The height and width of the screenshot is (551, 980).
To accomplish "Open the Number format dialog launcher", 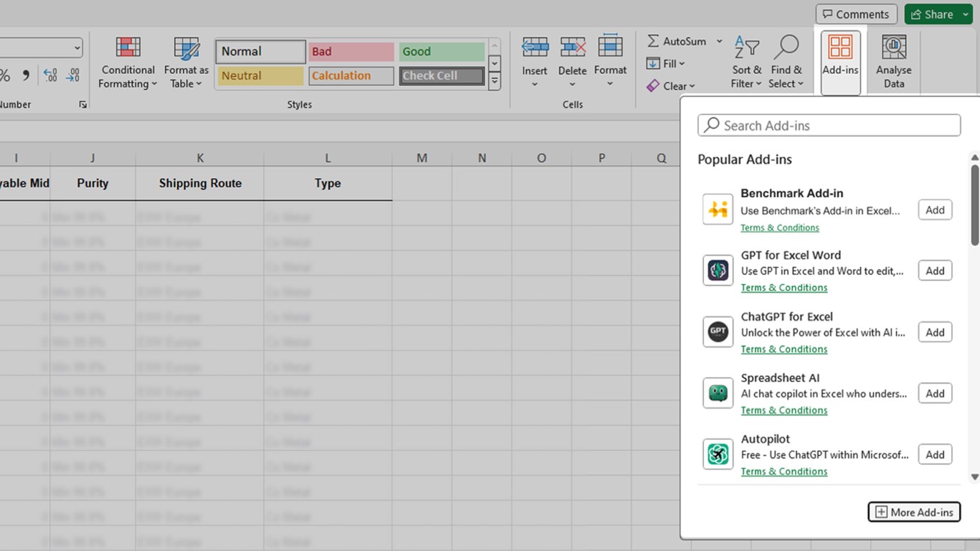I will (x=83, y=105).
